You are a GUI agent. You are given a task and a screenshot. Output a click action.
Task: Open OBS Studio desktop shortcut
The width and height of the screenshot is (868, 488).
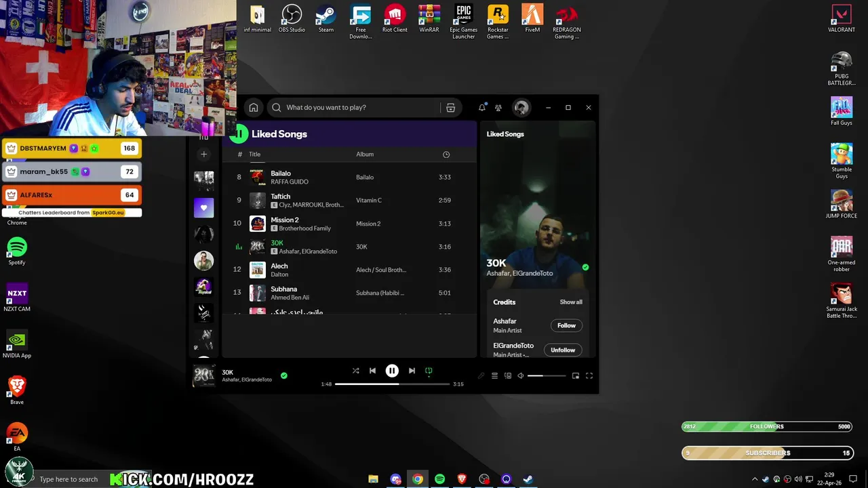(x=292, y=19)
